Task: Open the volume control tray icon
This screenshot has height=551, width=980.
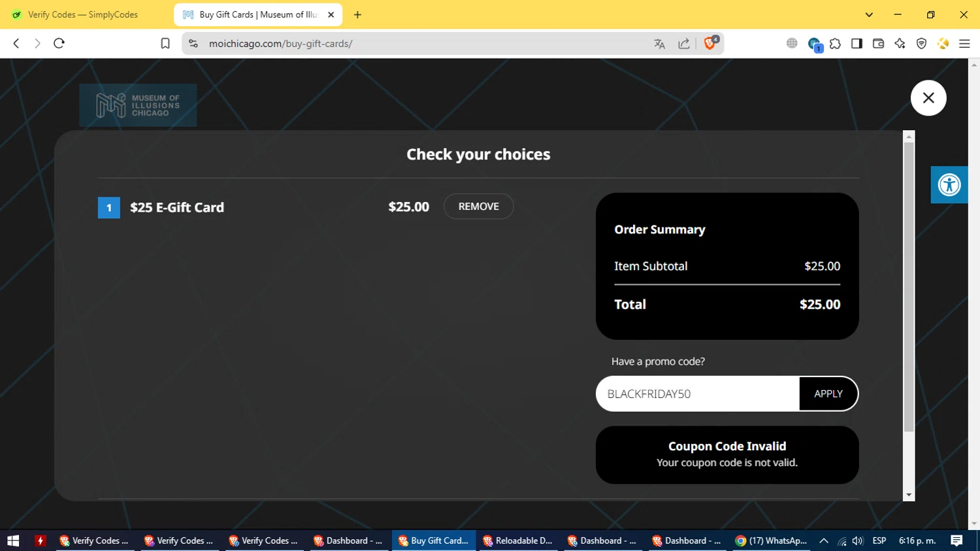Action: [x=858, y=541]
